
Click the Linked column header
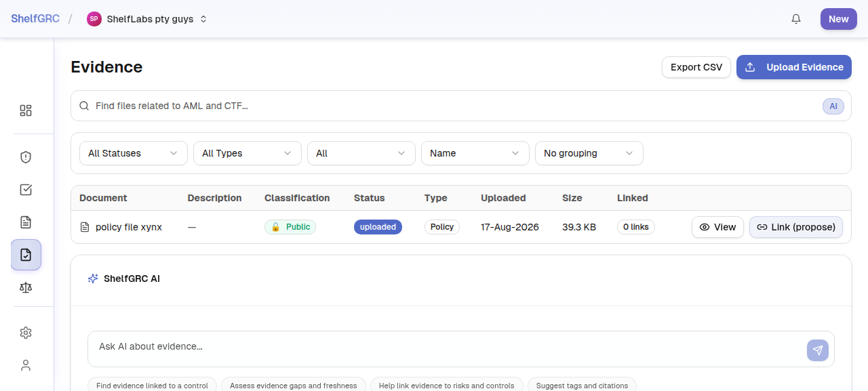pos(633,198)
